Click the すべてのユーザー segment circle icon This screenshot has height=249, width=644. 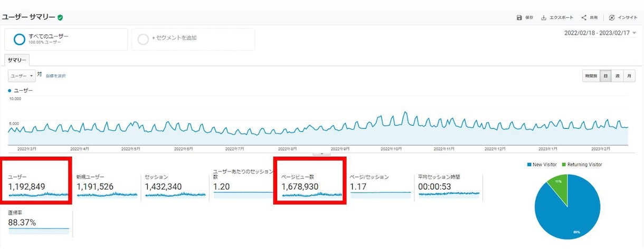(x=20, y=39)
